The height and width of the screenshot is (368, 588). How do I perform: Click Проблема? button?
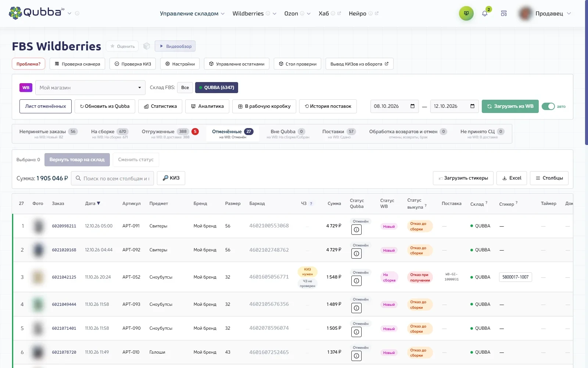[x=28, y=64]
